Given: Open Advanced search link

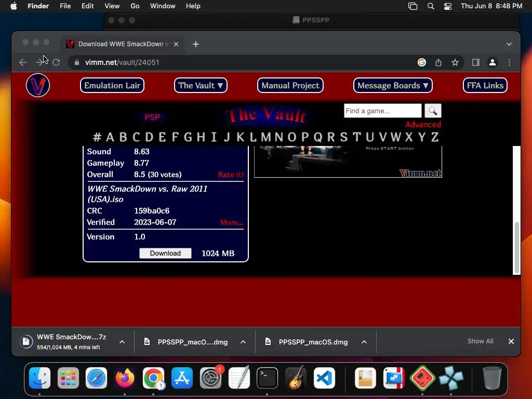Looking at the screenshot, I should pos(423,125).
